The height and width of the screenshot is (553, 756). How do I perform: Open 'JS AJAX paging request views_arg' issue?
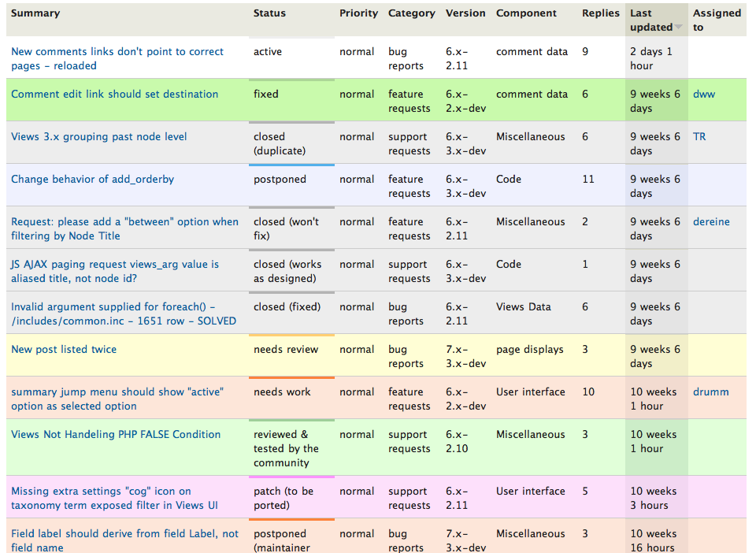[115, 271]
